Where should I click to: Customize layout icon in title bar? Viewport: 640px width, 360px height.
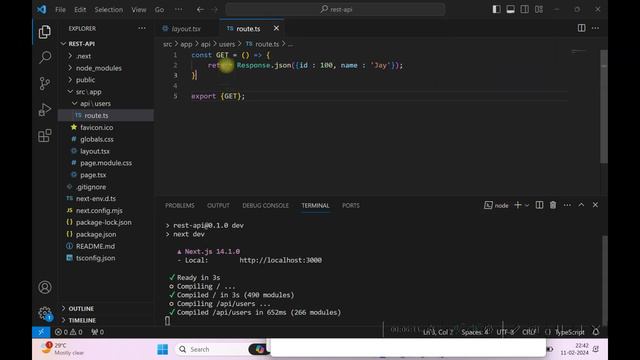pos(539,9)
